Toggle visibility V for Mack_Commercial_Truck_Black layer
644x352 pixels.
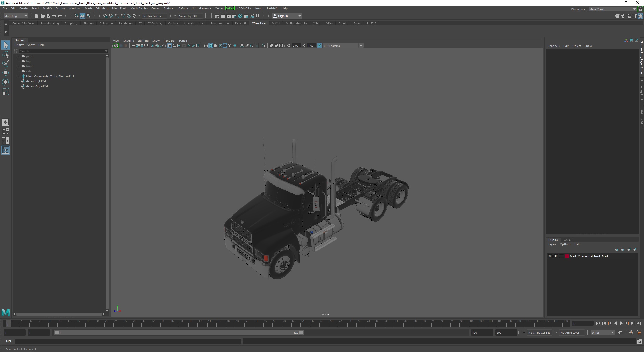click(x=550, y=256)
